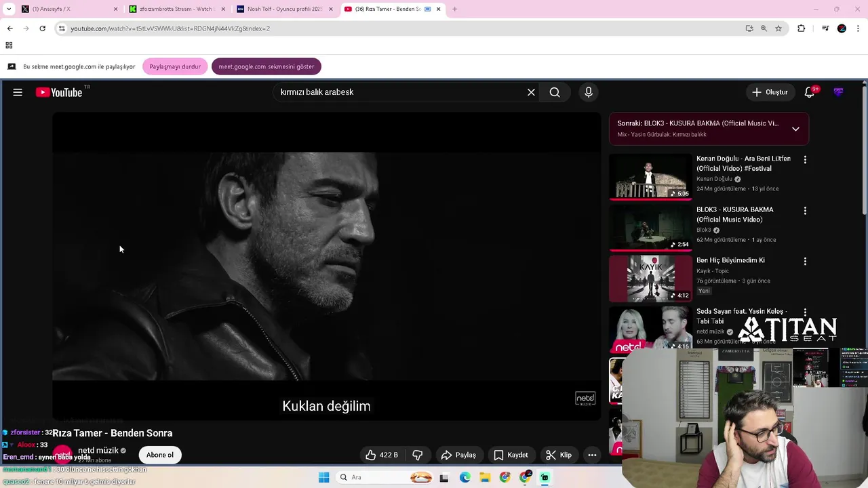Close the Noah Tolf tab
Screen dimensions: 868x488
tap(331, 9)
